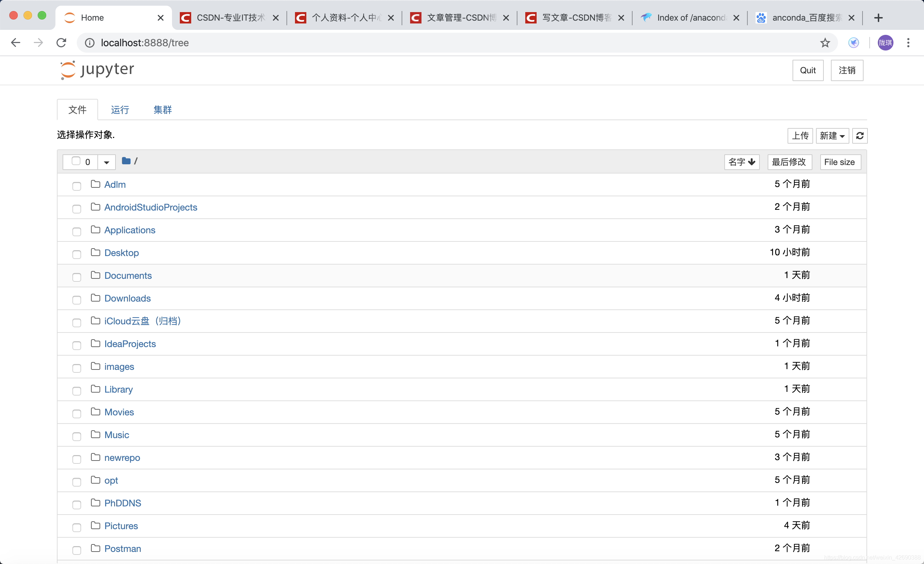Open a new browser tab

[878, 18]
